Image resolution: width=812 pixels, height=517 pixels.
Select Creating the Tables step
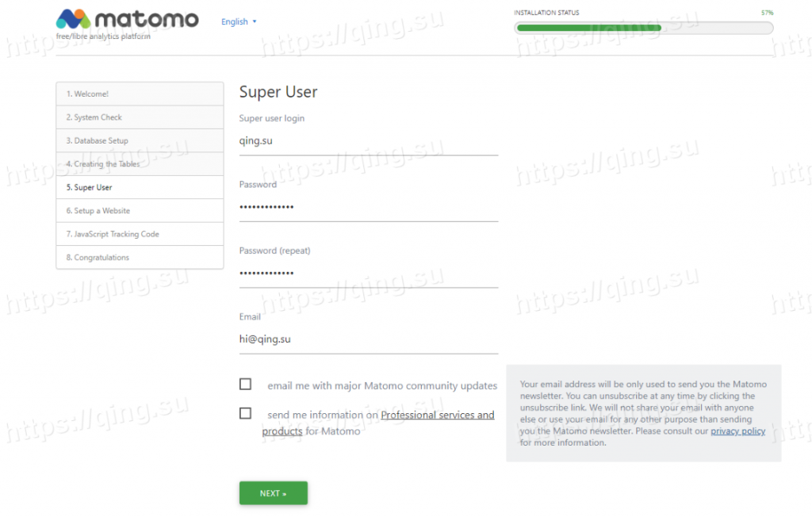click(x=140, y=164)
